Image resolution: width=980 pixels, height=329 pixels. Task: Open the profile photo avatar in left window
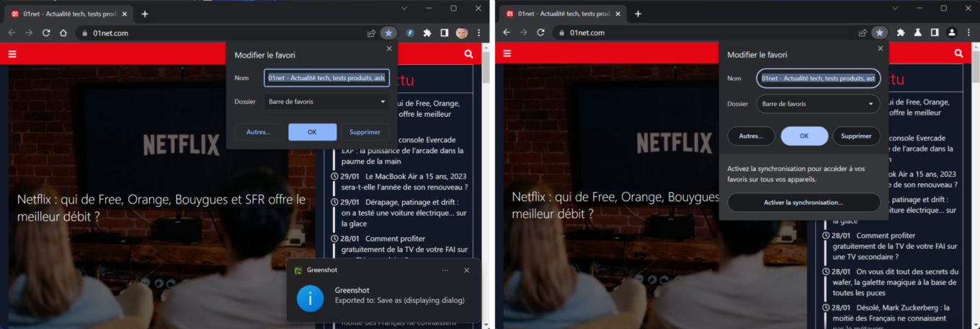tap(462, 32)
